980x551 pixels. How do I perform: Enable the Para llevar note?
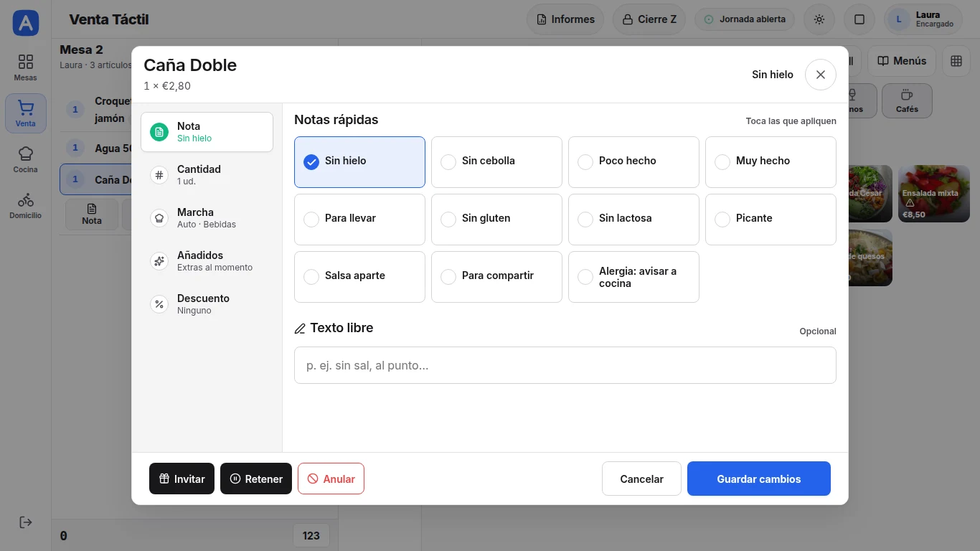[x=359, y=220]
